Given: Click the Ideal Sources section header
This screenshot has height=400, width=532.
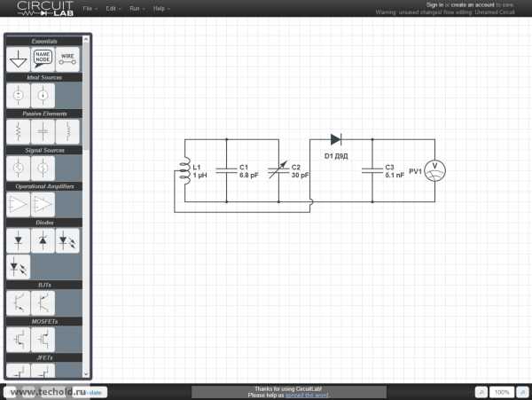Looking at the screenshot, I should 44,77.
